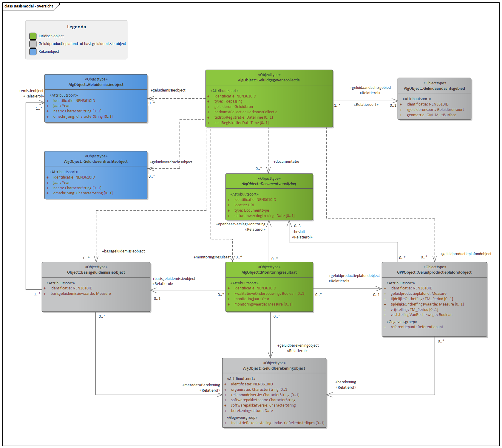Screen dimensions: 502x448
Task: Click the Legenda heading
Action: point(76,27)
